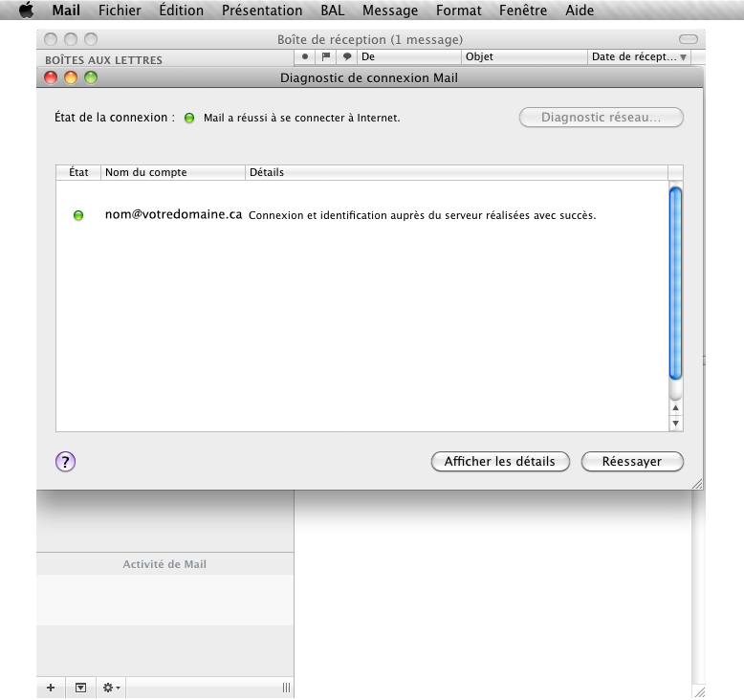This screenshot has height=700, width=744.
Task: Minimize the Diagnostic de connexion window
Action: [71, 77]
